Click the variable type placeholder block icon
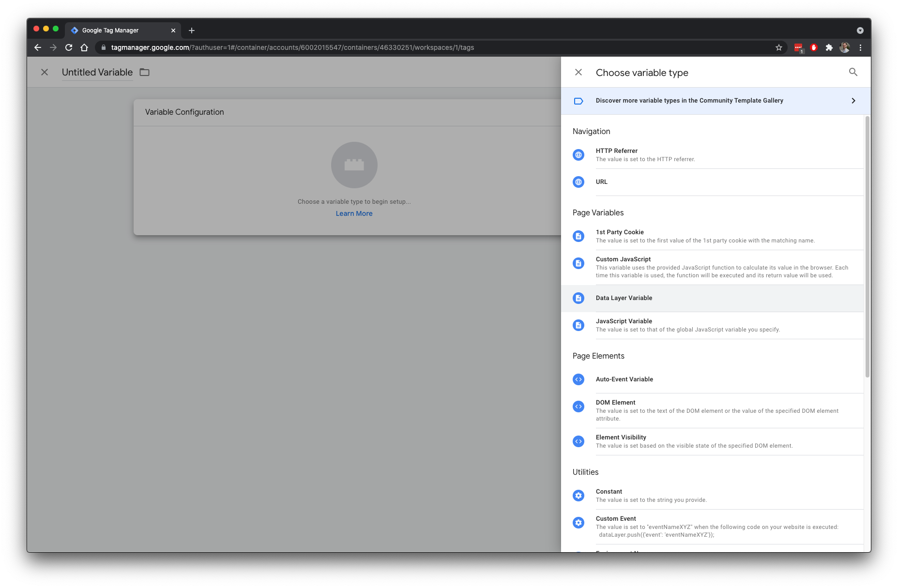Screen dimensions: 898x588 pos(354,165)
